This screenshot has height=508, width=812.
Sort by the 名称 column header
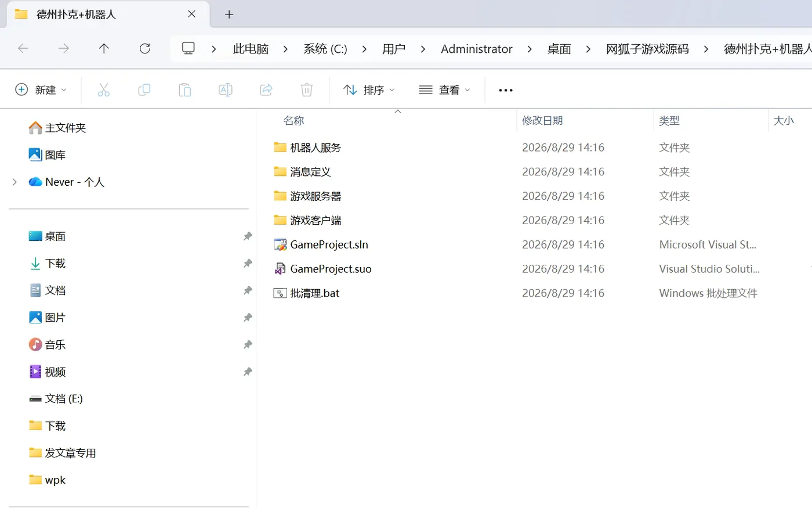pos(294,121)
